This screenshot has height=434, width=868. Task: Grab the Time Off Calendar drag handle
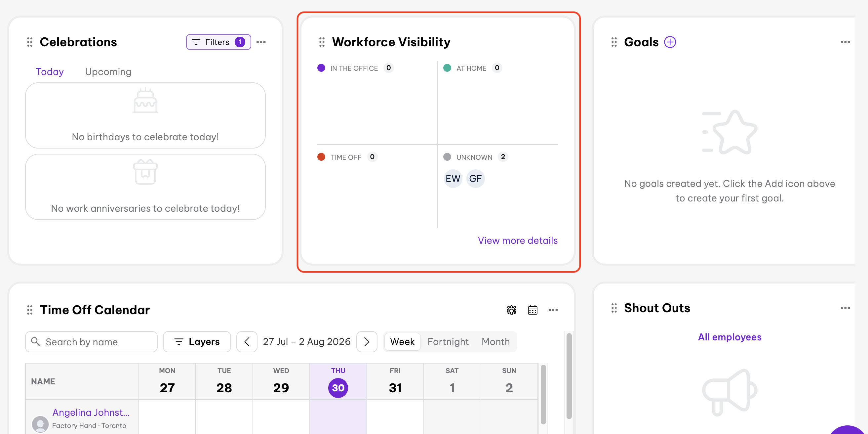(x=30, y=310)
